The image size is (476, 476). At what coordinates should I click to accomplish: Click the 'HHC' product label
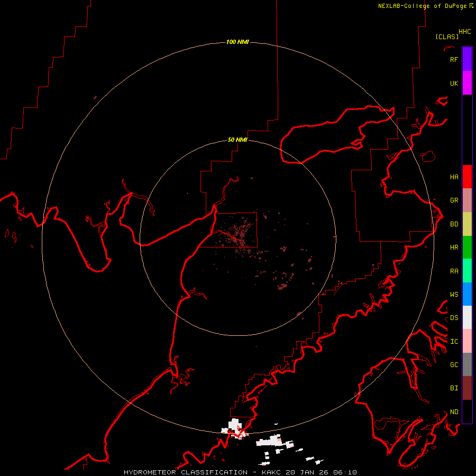[465, 32]
